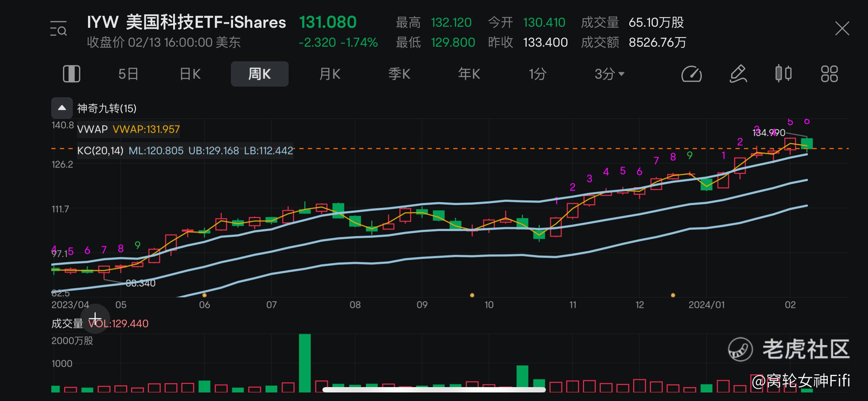Screen dimensions: 868x401
Task: Collapse the 神奇九转 indicator panel
Action: pos(62,108)
